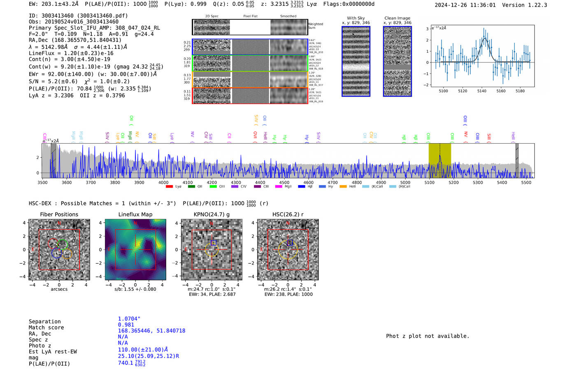Select the blue Hβ legend swatch

coord(302,187)
